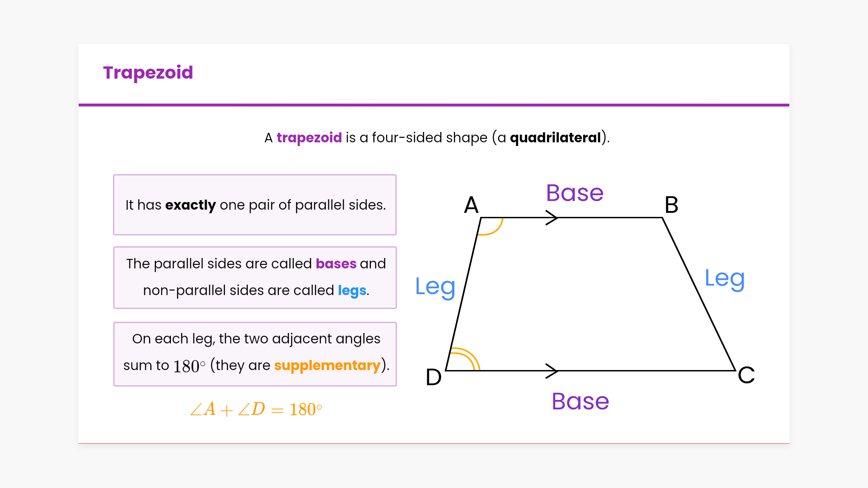Click the parallel arrow marker on the bottom base
Viewport: 868px width, 488px height.
552,371
